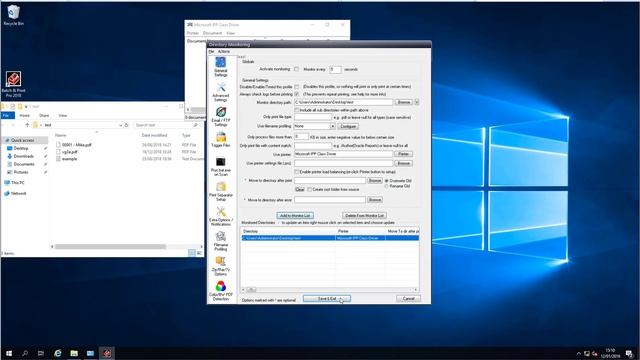Open Actions menu in Directory Monitoring
This screenshot has width=640, height=360.
[224, 51]
